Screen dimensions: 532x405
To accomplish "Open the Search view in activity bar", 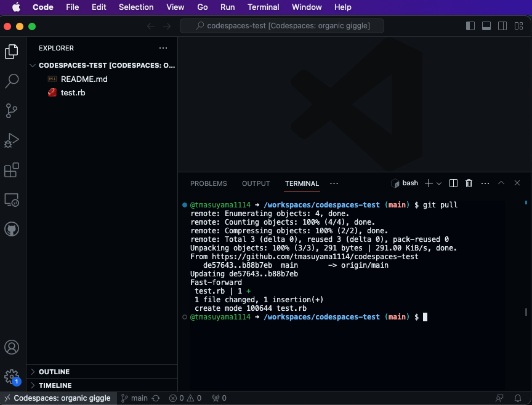I will pyautogui.click(x=12, y=81).
